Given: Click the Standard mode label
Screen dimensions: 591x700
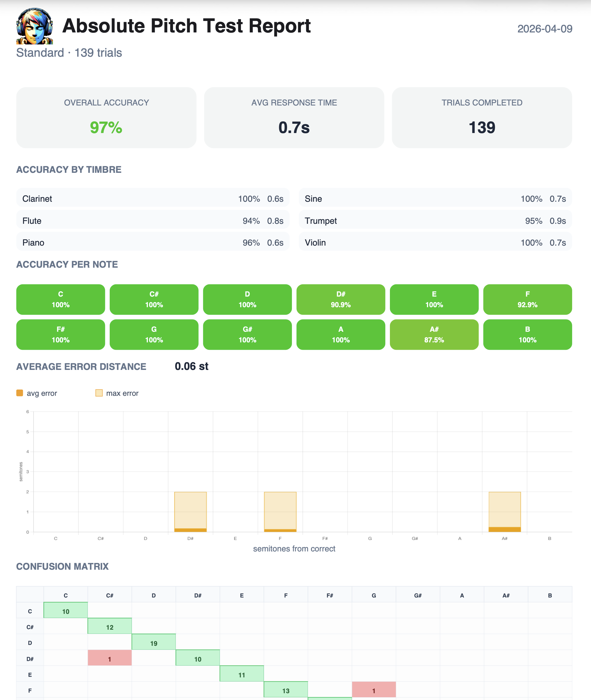Looking at the screenshot, I should 40,52.
